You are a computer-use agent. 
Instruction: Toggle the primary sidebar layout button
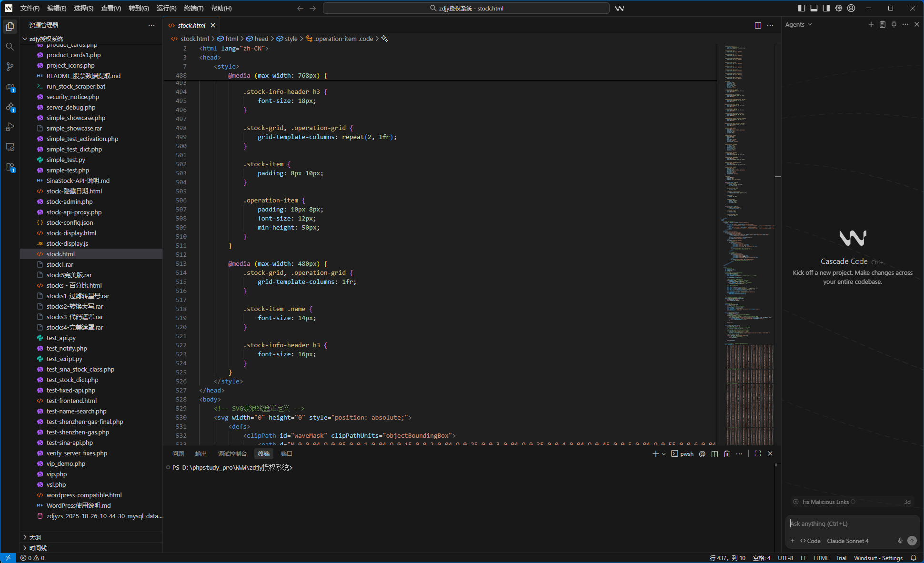(802, 8)
